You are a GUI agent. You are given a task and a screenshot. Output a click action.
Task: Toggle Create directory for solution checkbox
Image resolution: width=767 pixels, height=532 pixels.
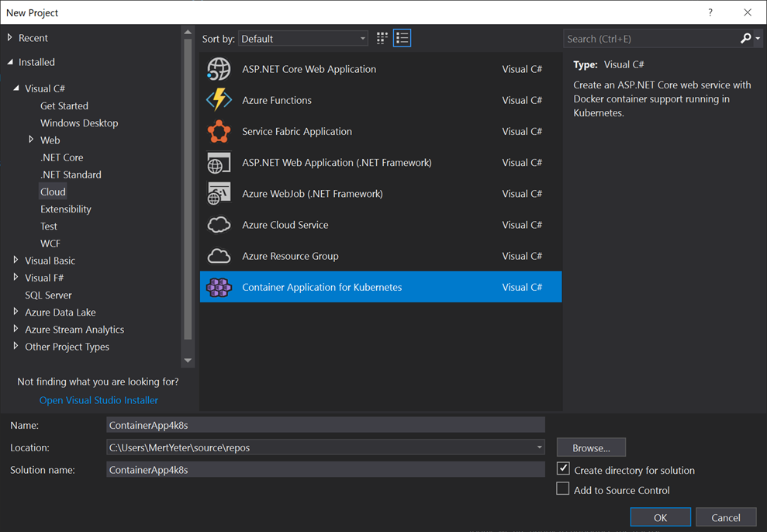563,468
